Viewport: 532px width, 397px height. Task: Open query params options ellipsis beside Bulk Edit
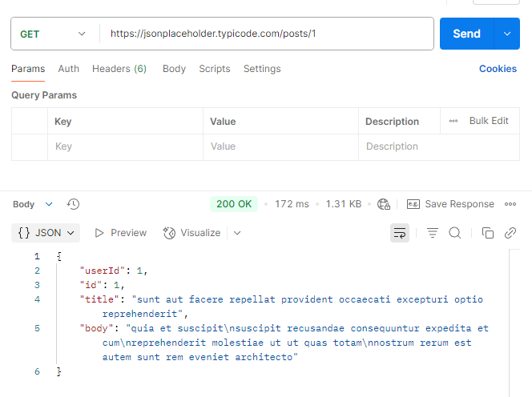[x=453, y=121]
